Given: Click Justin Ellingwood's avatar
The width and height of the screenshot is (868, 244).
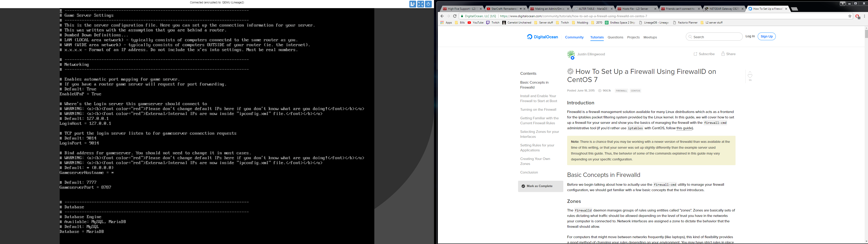Looking at the screenshot, I should coord(571,55).
